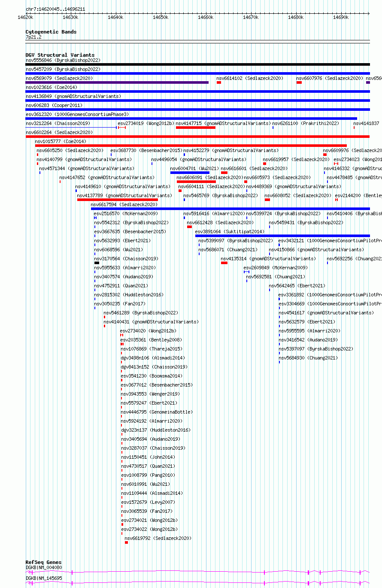Click nsv4496054 (gnomADStructuralVariants) label
The height and width of the screenshot is (588, 382).
[x=199, y=159]
